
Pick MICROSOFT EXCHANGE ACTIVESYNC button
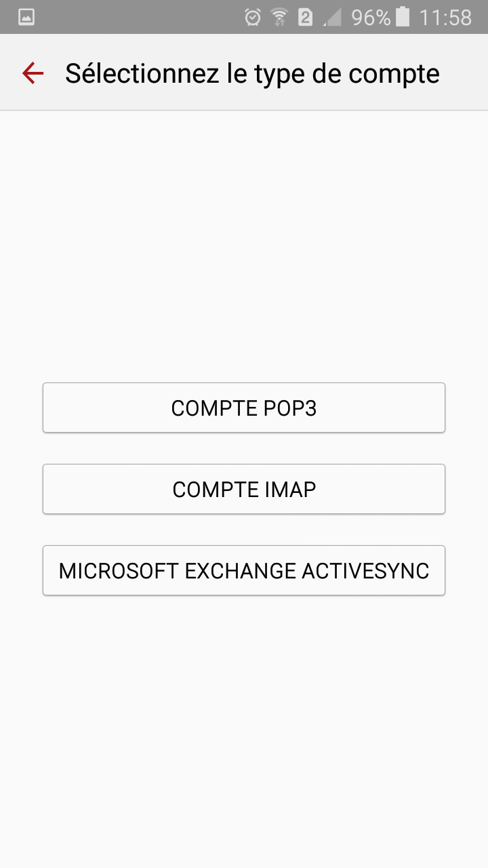[244, 570]
